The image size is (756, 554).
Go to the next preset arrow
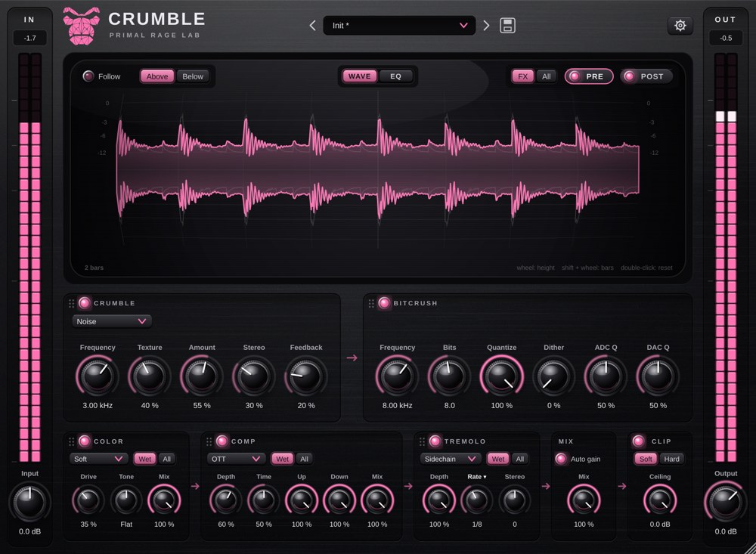486,26
